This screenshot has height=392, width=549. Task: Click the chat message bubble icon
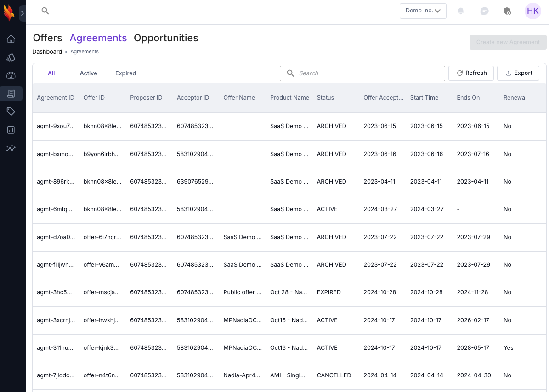[484, 11]
